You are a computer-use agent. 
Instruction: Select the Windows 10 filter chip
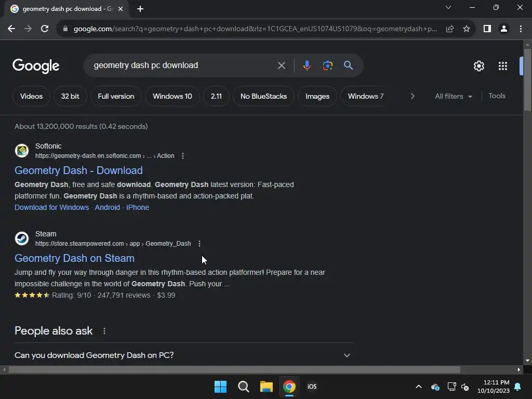172,96
